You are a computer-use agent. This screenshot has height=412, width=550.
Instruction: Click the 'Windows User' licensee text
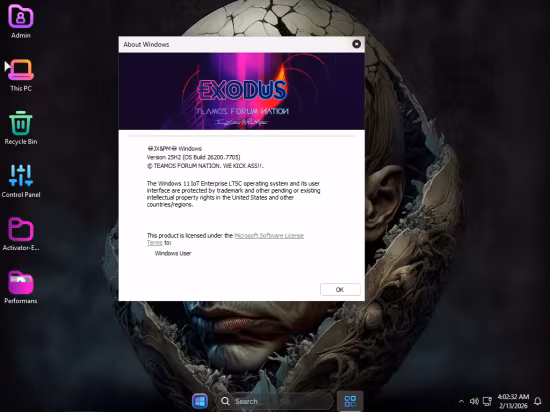pyautogui.click(x=173, y=253)
